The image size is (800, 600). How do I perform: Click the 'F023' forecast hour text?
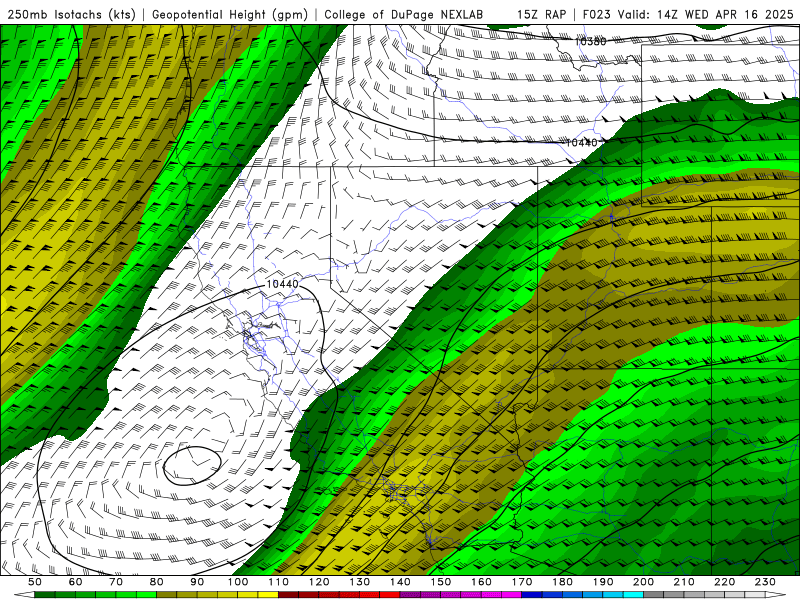596,14
